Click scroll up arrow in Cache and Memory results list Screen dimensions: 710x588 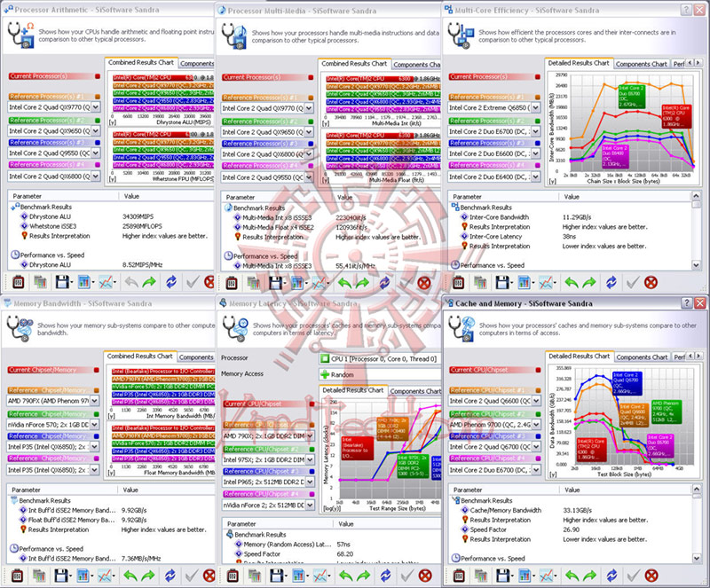696,490
